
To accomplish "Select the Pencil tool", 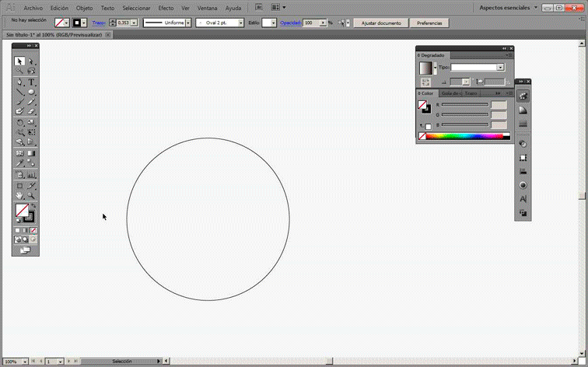I will (x=31, y=102).
